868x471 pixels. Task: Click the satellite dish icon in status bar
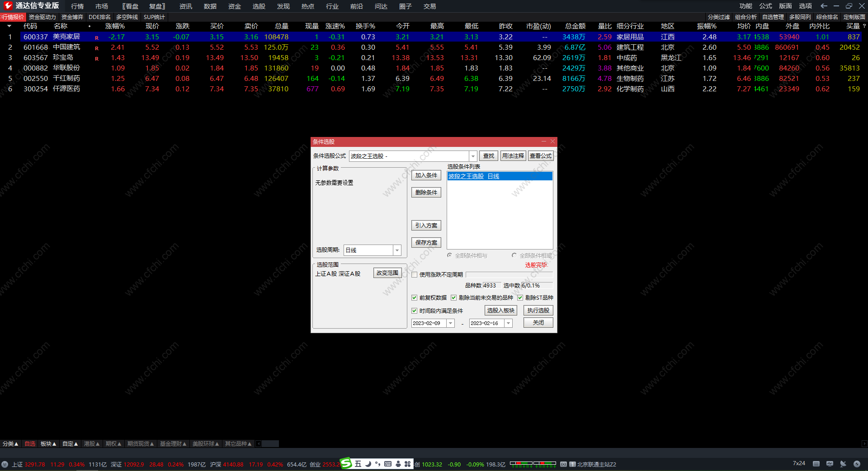(x=843, y=464)
